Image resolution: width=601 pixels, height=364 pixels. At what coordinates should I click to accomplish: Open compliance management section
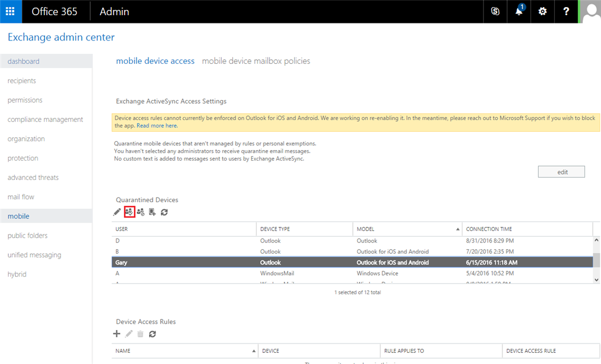coord(46,120)
